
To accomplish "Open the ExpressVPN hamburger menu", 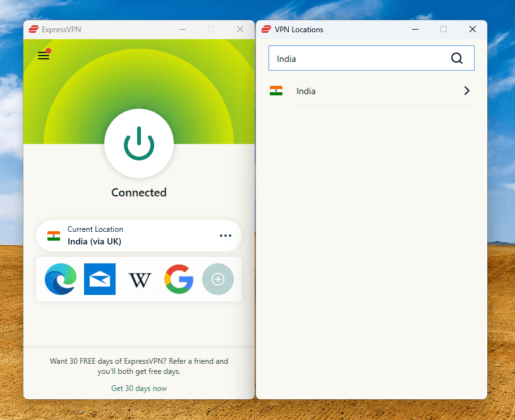I will [44, 56].
